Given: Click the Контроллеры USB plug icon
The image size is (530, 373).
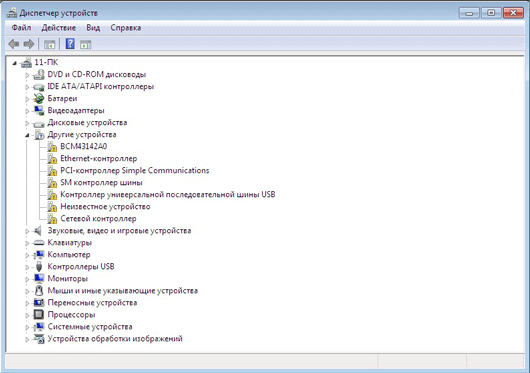Looking at the screenshot, I should 39,267.
